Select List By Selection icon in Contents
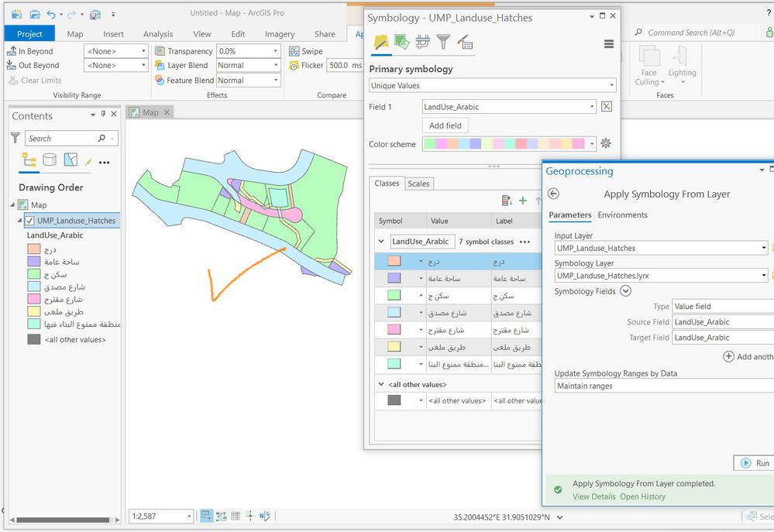Viewport: 774px width, 532px height. point(71,160)
